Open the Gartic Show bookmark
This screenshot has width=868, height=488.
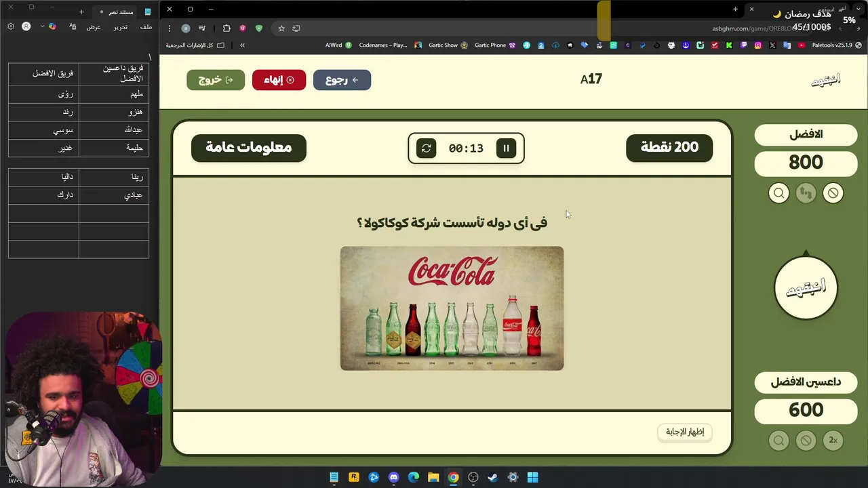point(448,45)
